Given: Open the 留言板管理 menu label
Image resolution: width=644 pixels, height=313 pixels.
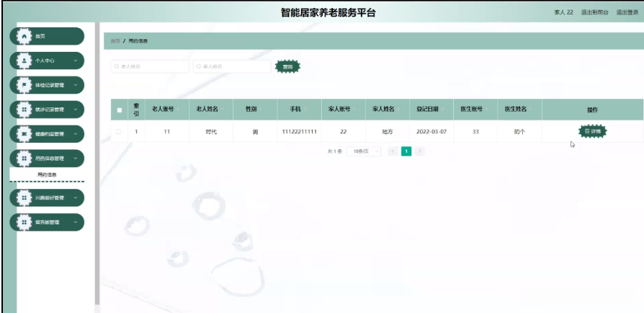Looking at the screenshot, I should tap(48, 222).
